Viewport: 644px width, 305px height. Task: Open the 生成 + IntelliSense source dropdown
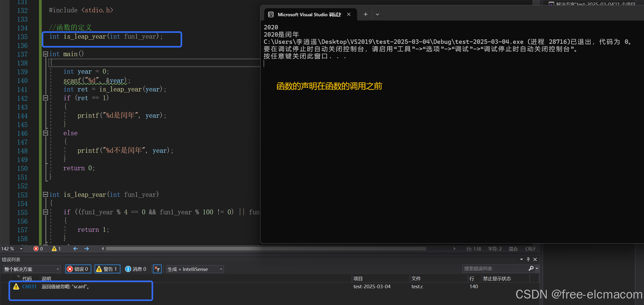(195, 269)
